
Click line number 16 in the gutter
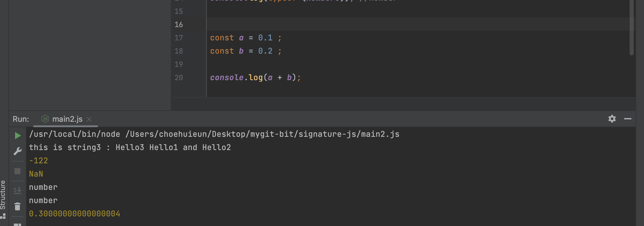click(x=179, y=24)
